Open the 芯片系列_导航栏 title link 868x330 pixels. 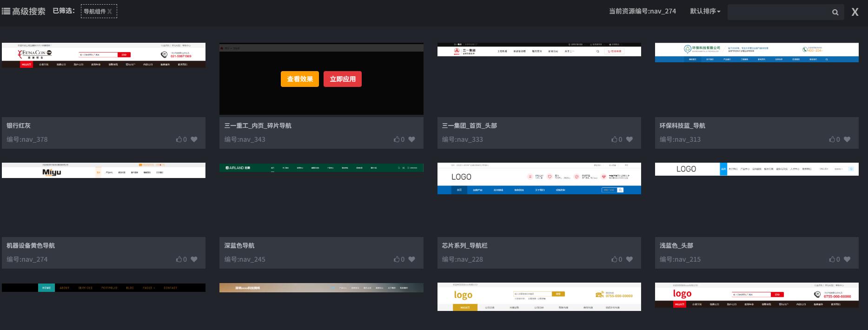(464, 245)
